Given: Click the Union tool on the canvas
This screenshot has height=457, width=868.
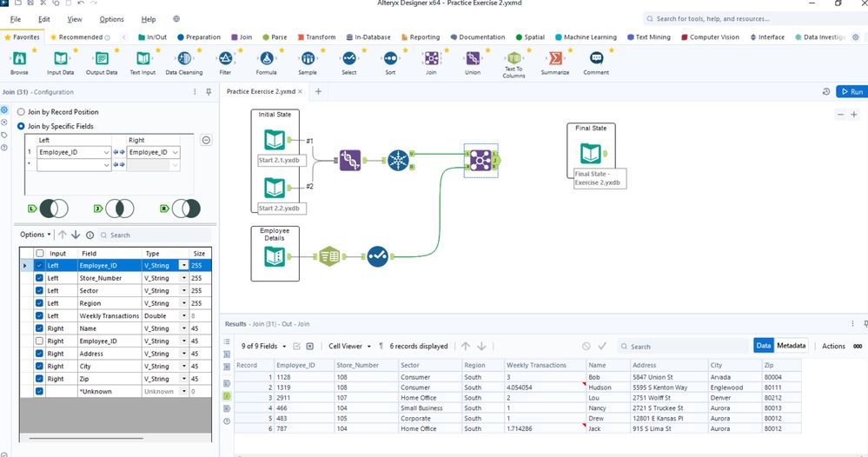Looking at the screenshot, I should click(x=350, y=160).
